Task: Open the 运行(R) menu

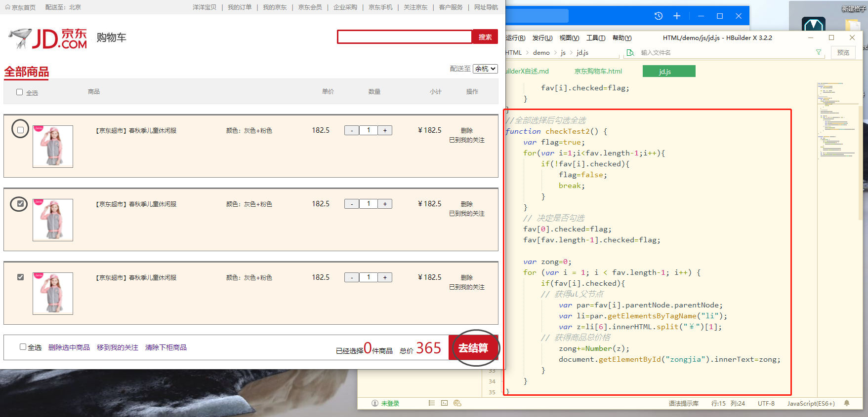Action: 515,38
